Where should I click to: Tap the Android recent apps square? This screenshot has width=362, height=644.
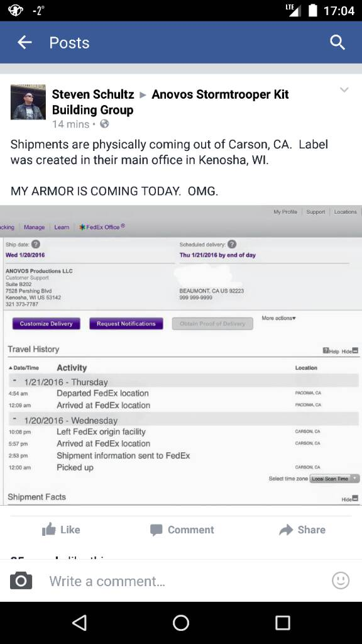(282, 623)
